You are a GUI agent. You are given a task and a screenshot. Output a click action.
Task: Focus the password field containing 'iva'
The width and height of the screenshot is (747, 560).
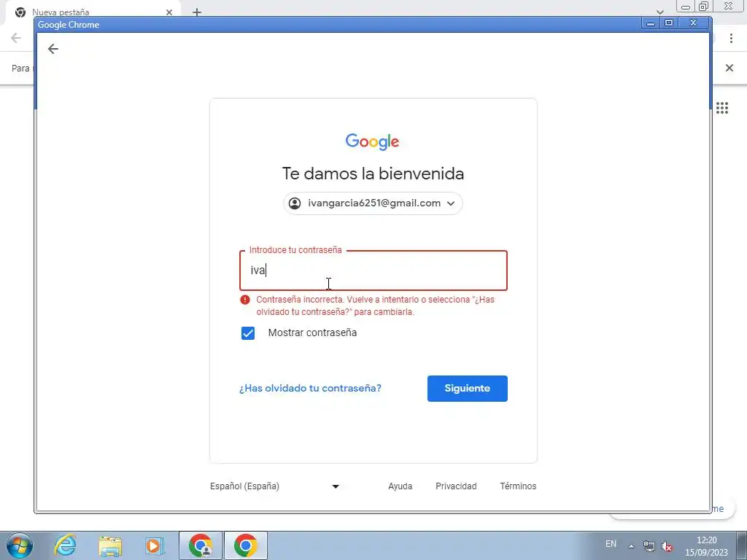373,270
